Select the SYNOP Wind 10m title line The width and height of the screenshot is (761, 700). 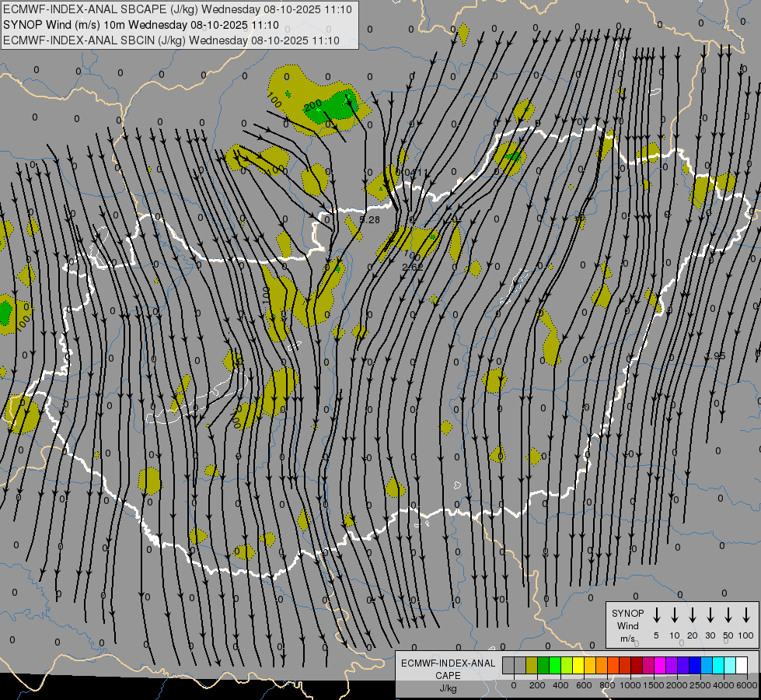pos(141,25)
